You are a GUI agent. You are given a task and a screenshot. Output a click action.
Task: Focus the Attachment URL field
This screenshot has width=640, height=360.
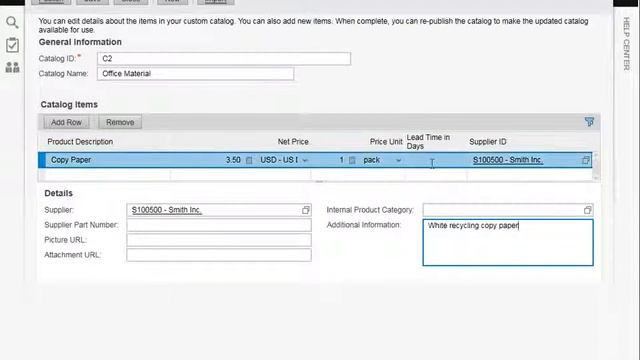(x=219, y=255)
